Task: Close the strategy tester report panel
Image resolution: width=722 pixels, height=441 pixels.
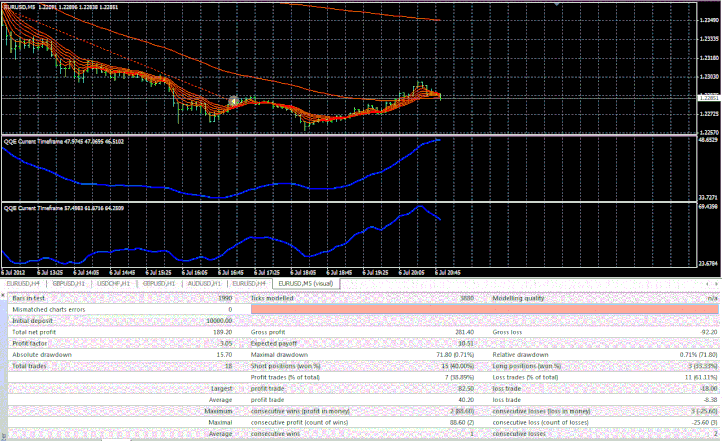Action: pyautogui.click(x=3, y=295)
